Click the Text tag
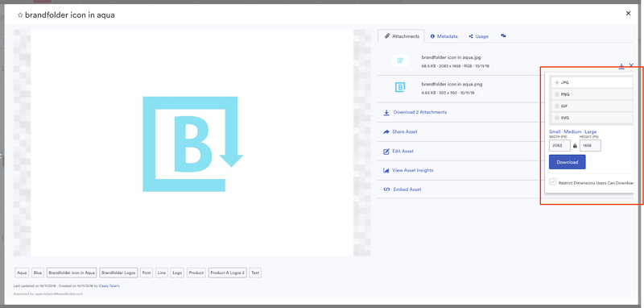The height and width of the screenshot is (308, 644). click(x=255, y=273)
